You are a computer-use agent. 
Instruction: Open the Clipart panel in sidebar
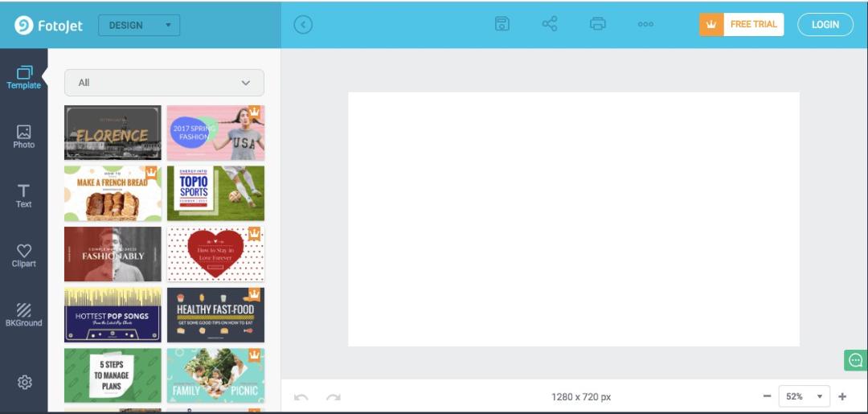click(x=24, y=256)
